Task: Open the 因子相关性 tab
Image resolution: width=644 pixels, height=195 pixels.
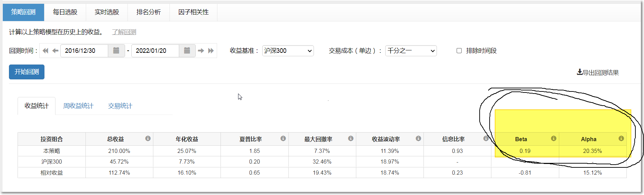Action: point(193,12)
